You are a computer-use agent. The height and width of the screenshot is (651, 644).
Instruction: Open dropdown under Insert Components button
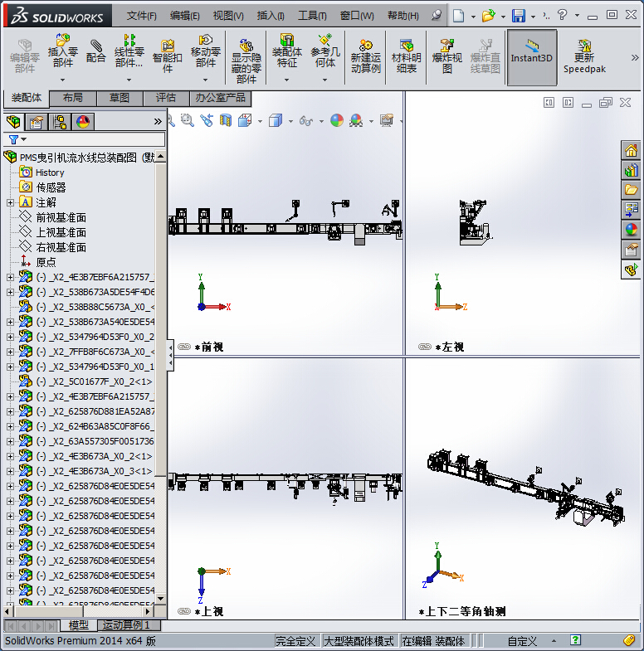(63, 80)
